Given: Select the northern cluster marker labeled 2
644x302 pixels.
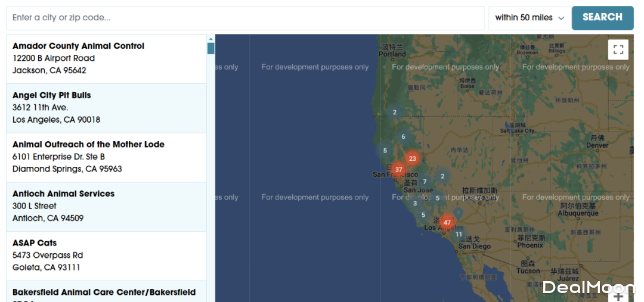Looking at the screenshot, I should click(394, 112).
